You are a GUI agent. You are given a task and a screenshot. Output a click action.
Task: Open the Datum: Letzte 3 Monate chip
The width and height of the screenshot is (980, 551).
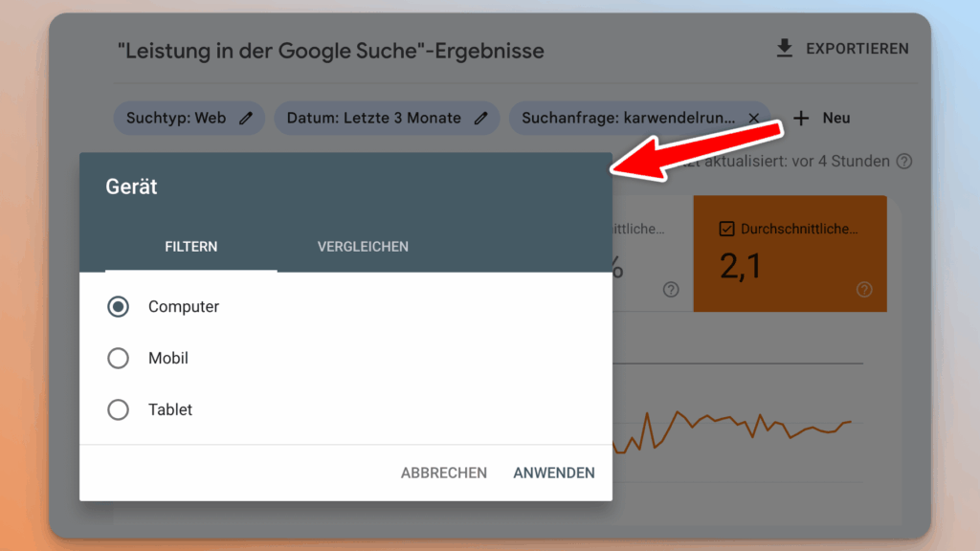point(387,118)
